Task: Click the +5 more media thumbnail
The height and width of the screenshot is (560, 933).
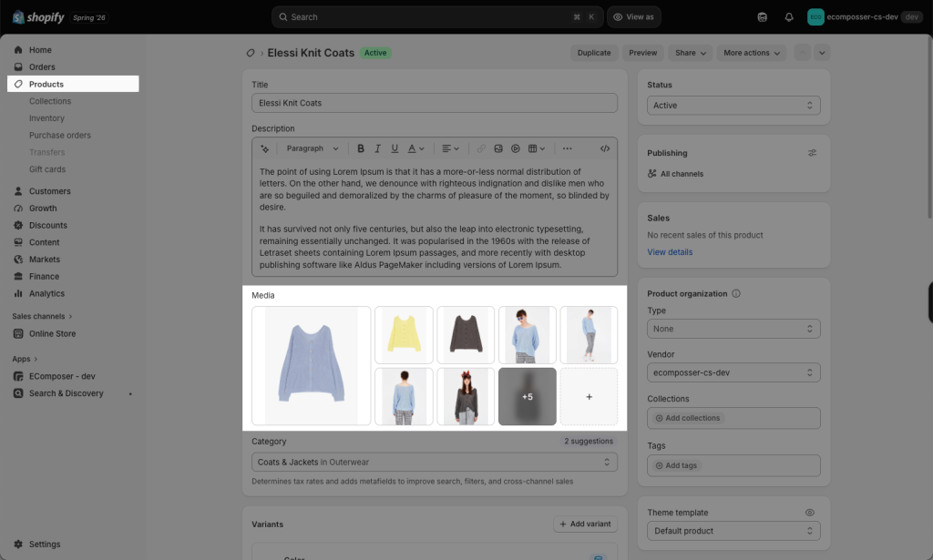Action: click(x=528, y=396)
